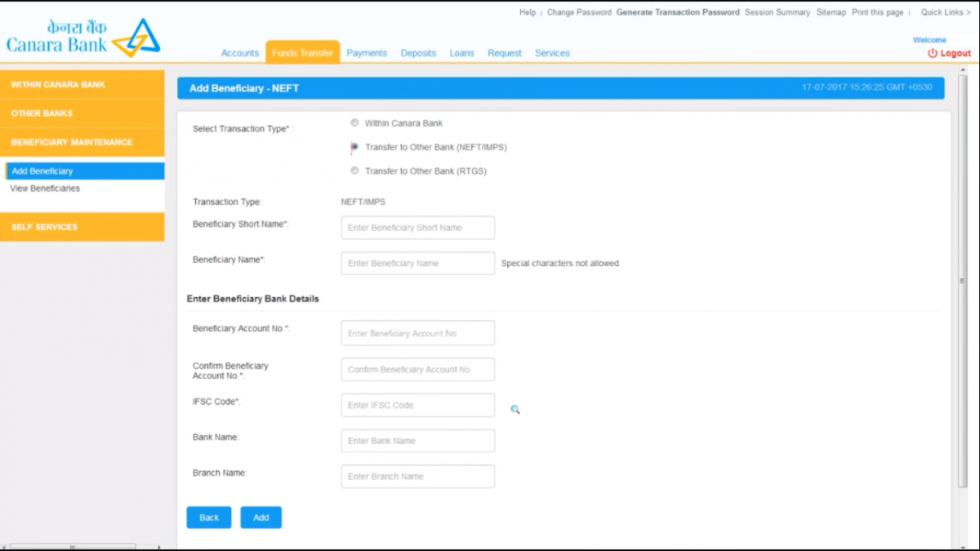Click the Add button
The height and width of the screenshot is (551, 980).
261,517
